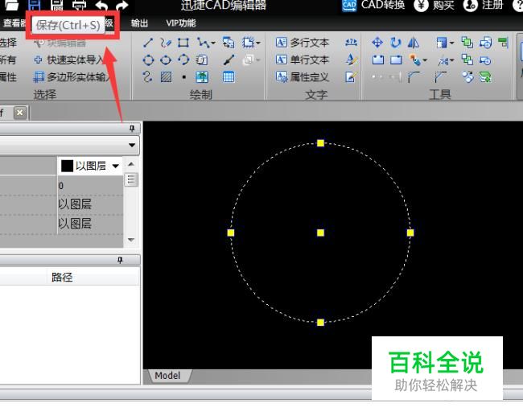This screenshot has height=420, width=523.
Task: Switch to the Model tab
Action: click(167, 376)
